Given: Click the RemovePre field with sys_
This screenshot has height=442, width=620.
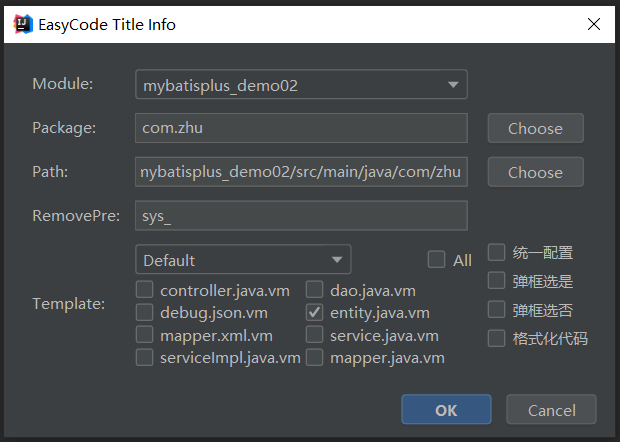Looking at the screenshot, I should tap(301, 216).
